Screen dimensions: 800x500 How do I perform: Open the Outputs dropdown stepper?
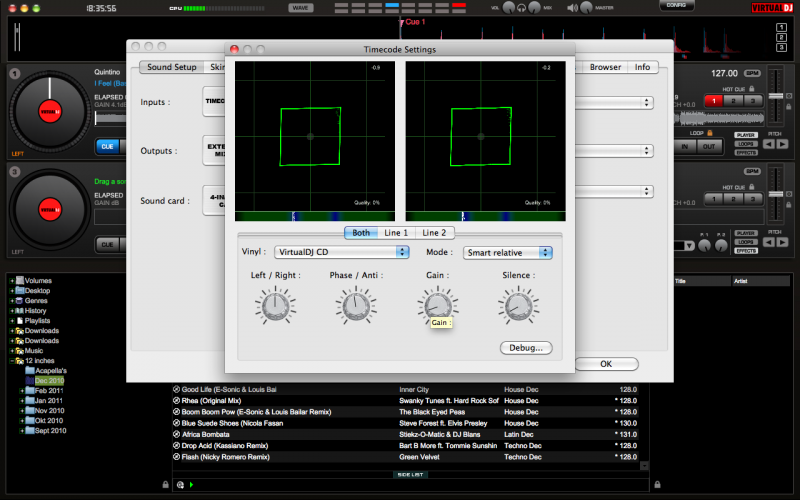pyautogui.click(x=646, y=151)
